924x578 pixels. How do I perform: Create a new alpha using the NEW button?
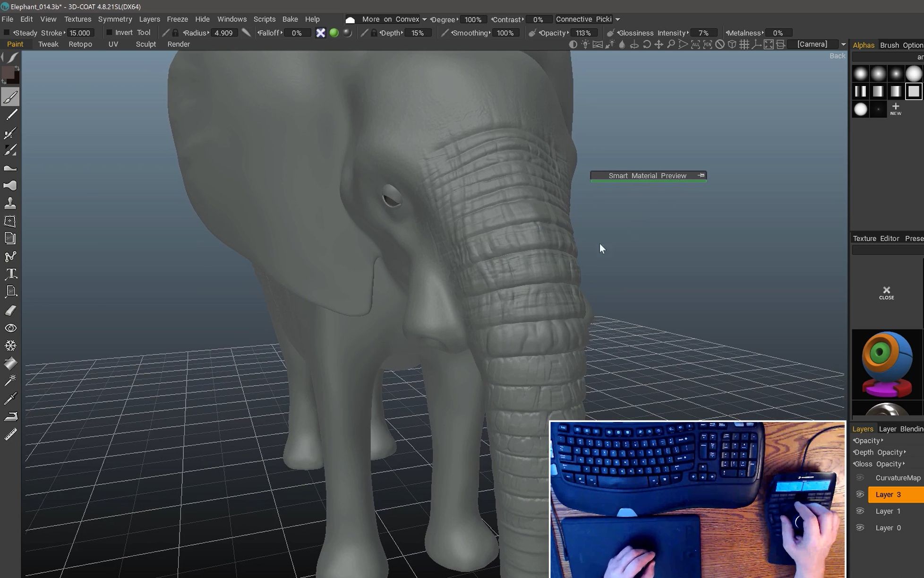pos(896,110)
